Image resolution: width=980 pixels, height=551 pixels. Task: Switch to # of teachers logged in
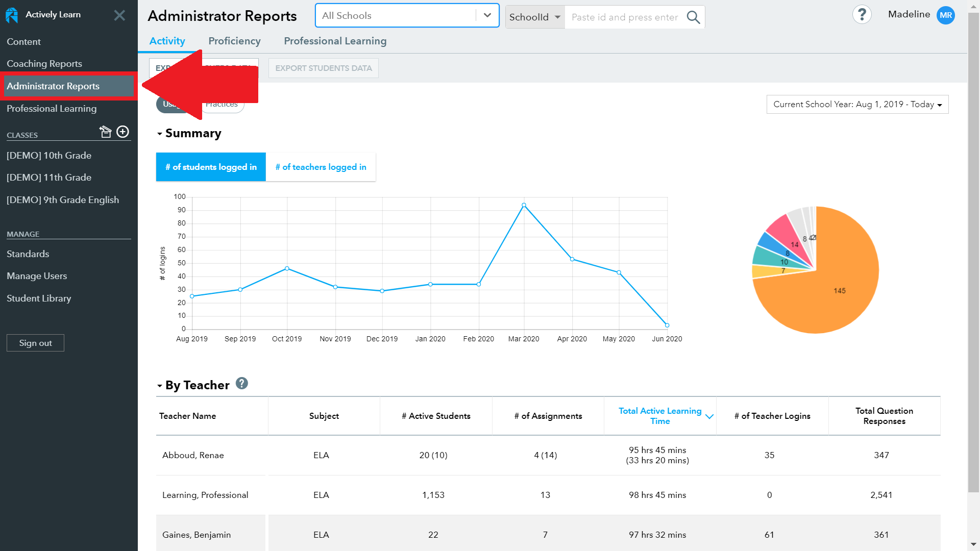click(321, 167)
